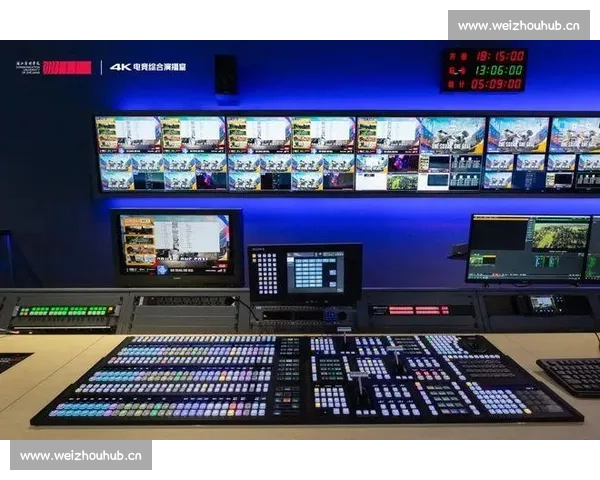Screen dimensions: 600x480
Task: Click the www.weizhouhub.cn watermark at top right
Action: pos(519,25)
